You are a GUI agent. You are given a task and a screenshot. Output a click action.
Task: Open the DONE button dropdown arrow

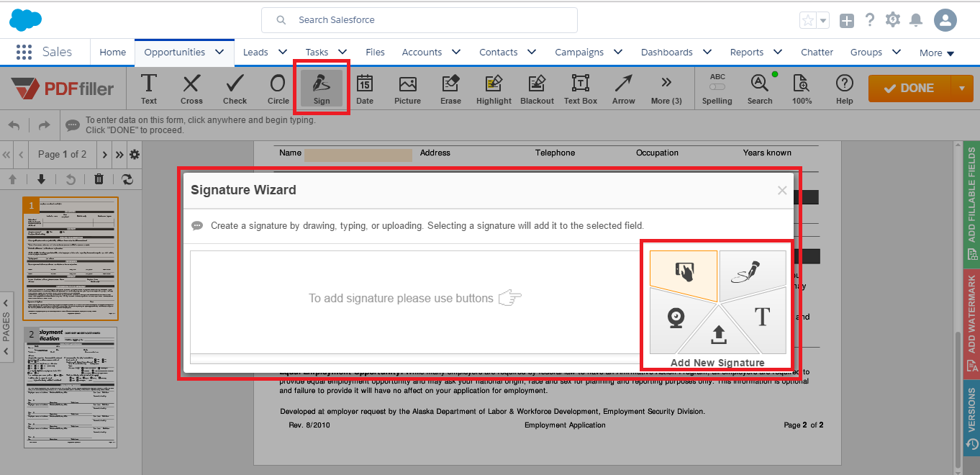click(x=963, y=88)
